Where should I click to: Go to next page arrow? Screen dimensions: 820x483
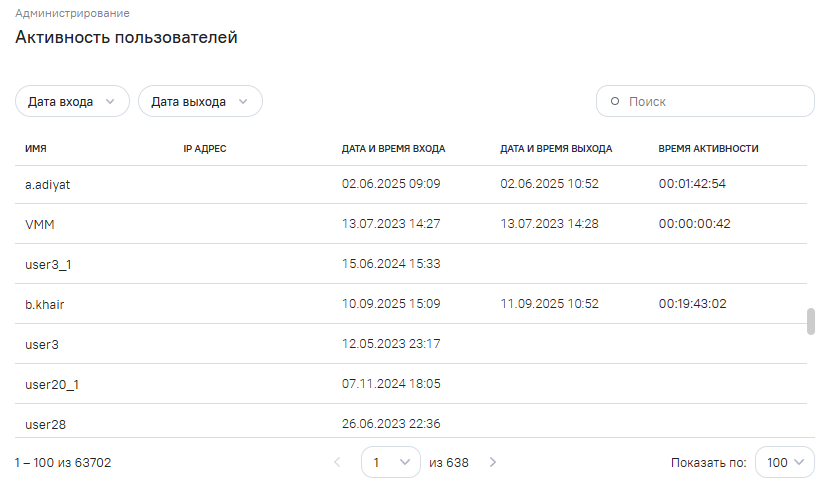pos(492,462)
